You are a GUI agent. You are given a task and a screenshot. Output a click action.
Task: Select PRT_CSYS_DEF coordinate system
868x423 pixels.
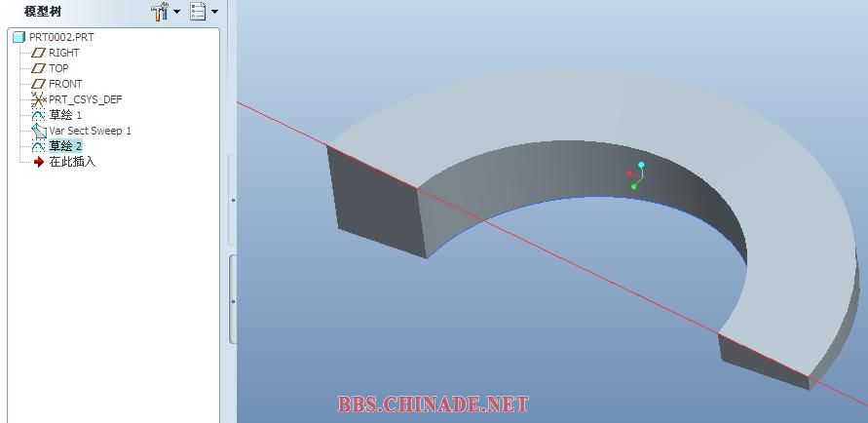click(x=86, y=99)
